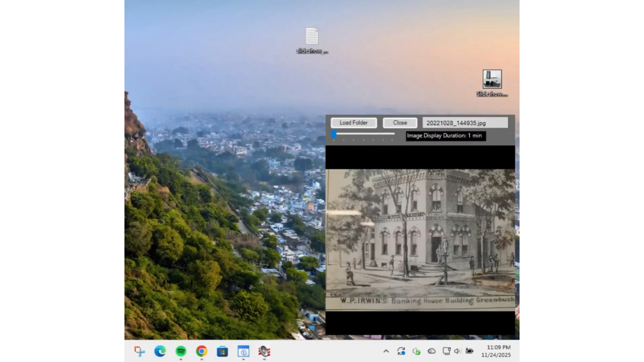Switch to Spotify in the taskbar

pyautogui.click(x=181, y=351)
